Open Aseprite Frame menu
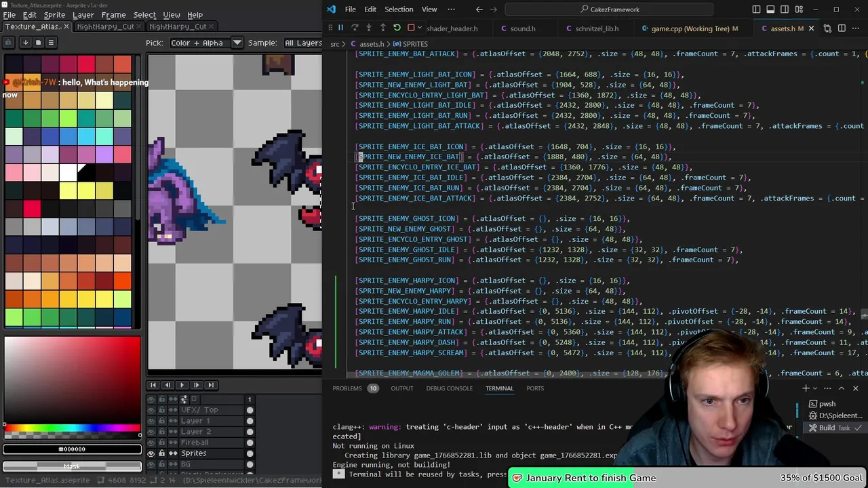The image size is (868, 488). (x=113, y=14)
